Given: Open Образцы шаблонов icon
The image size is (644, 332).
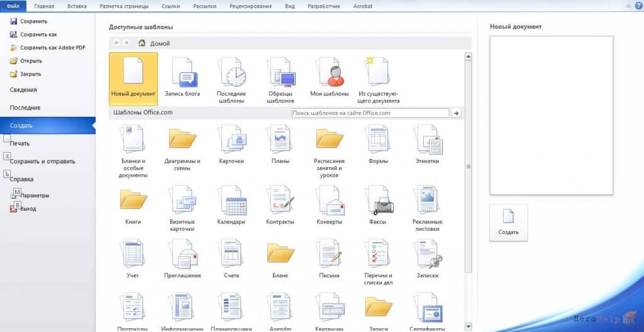Looking at the screenshot, I should [280, 72].
